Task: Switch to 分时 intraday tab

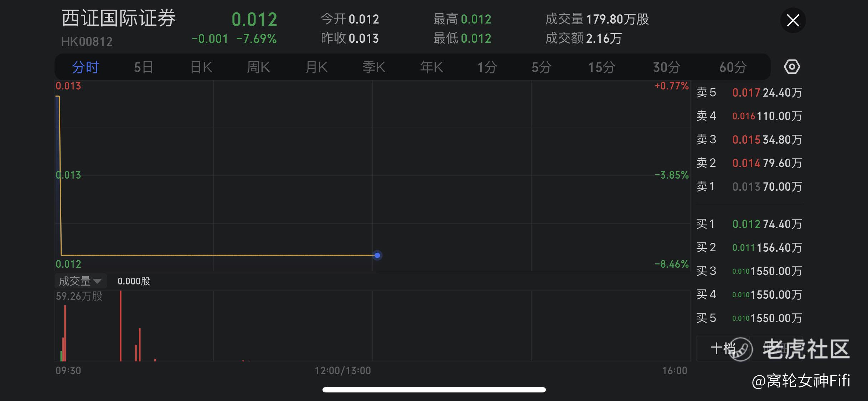Action: click(x=86, y=67)
